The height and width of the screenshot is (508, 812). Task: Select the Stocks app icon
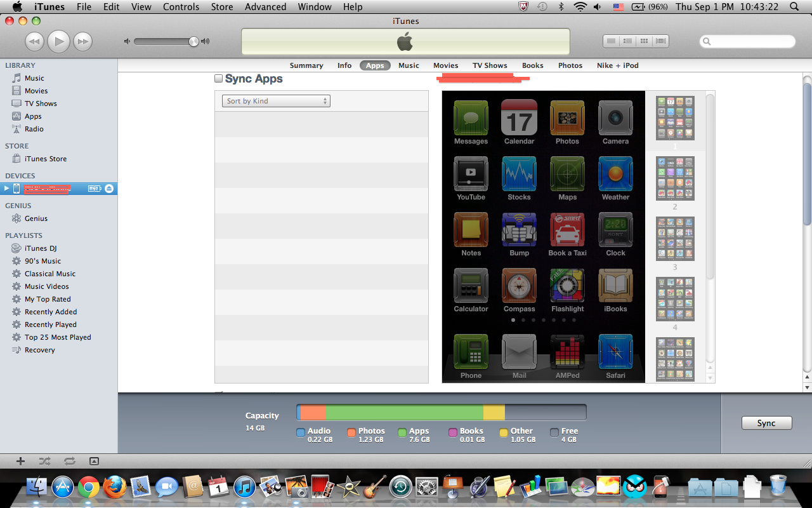(519, 173)
